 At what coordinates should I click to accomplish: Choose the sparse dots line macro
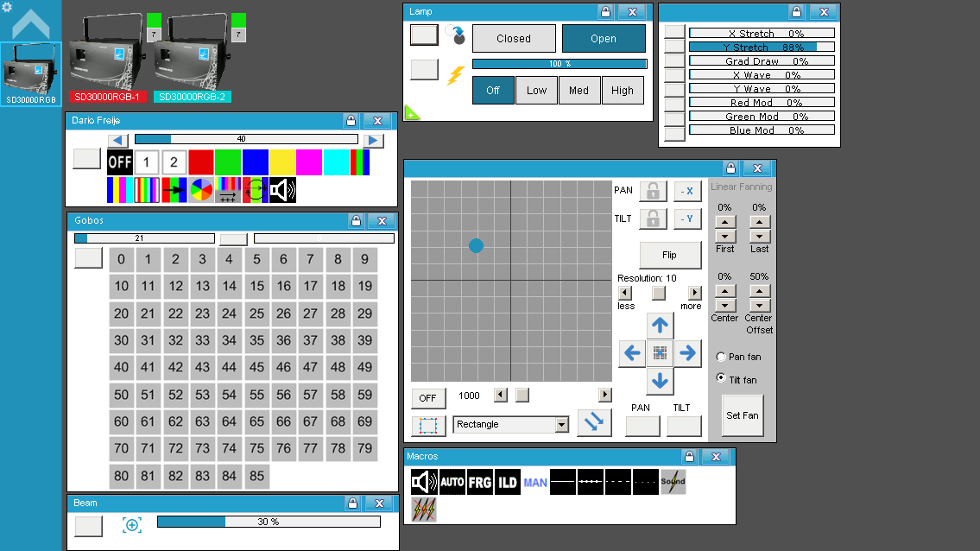(x=646, y=482)
